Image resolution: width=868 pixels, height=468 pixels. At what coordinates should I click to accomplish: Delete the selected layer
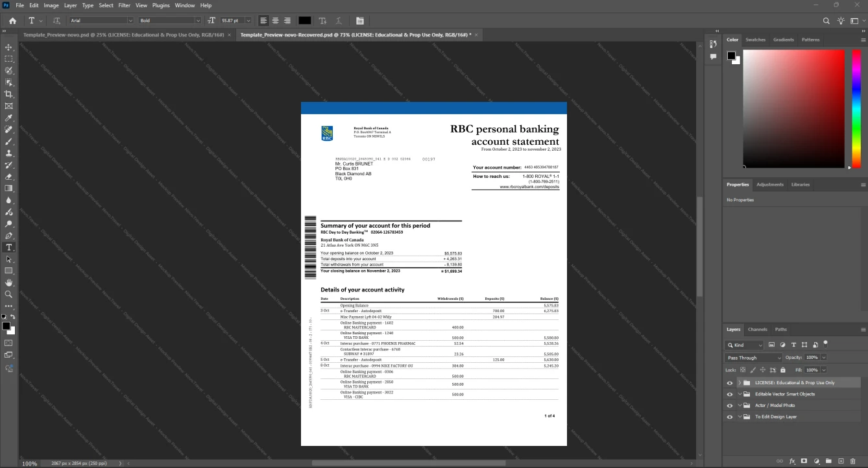(853, 461)
